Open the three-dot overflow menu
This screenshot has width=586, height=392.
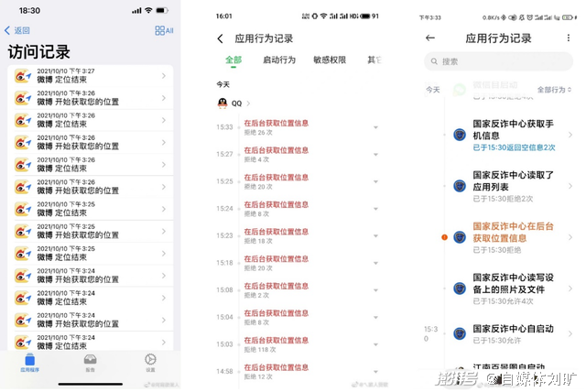pos(568,38)
